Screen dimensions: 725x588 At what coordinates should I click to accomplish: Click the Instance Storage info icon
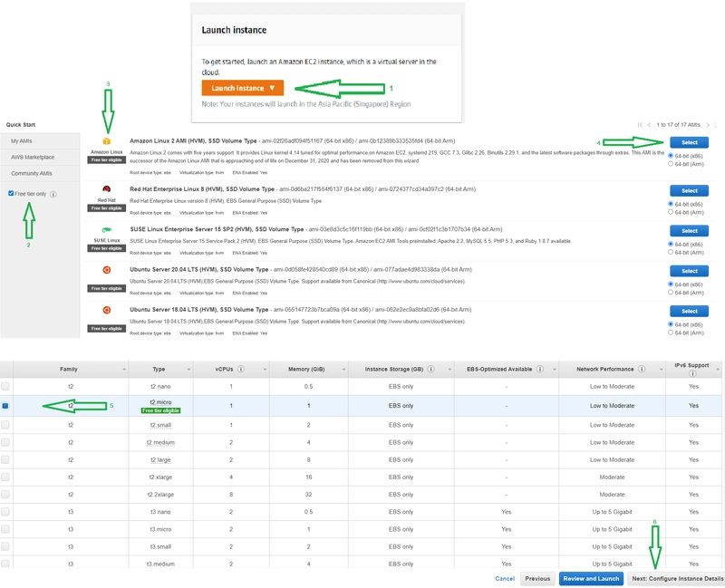(x=431, y=369)
